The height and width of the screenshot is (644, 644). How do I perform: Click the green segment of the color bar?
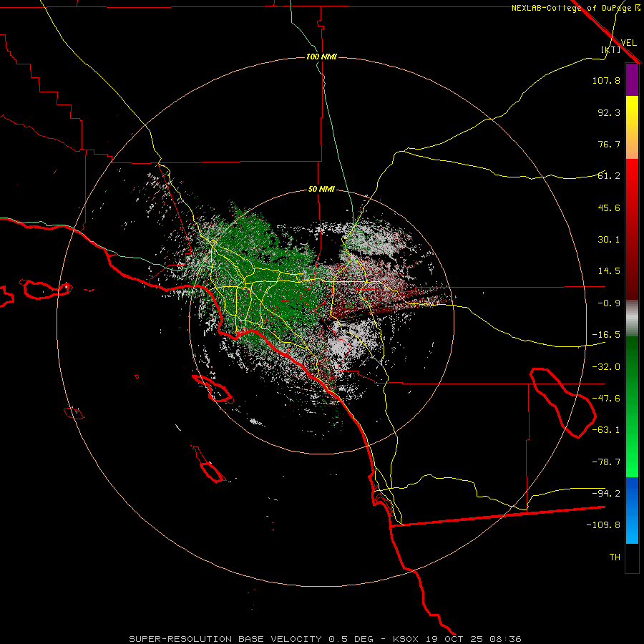point(632,406)
